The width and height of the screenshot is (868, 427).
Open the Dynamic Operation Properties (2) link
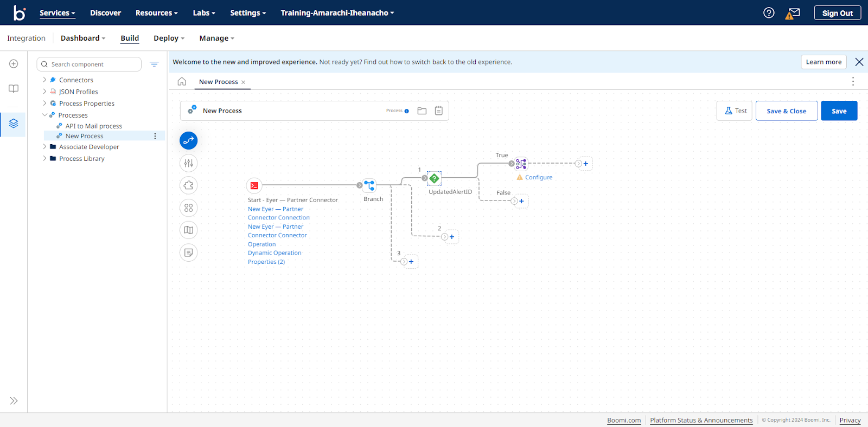coord(275,257)
